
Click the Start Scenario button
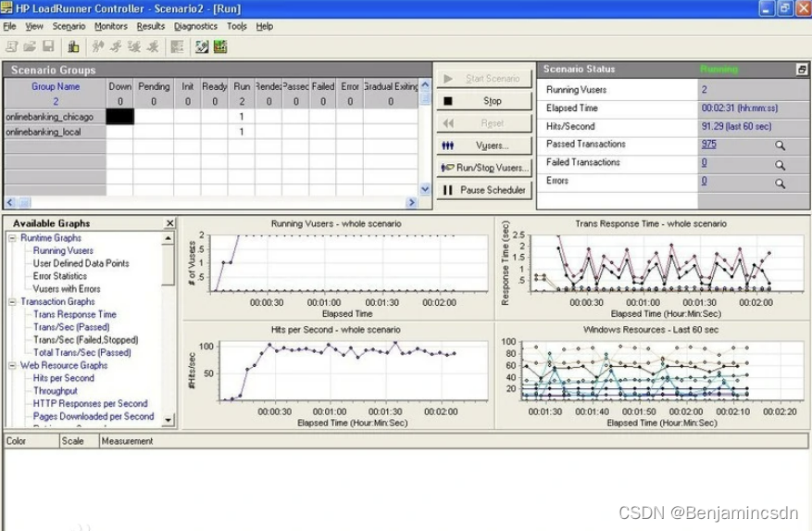click(484, 79)
